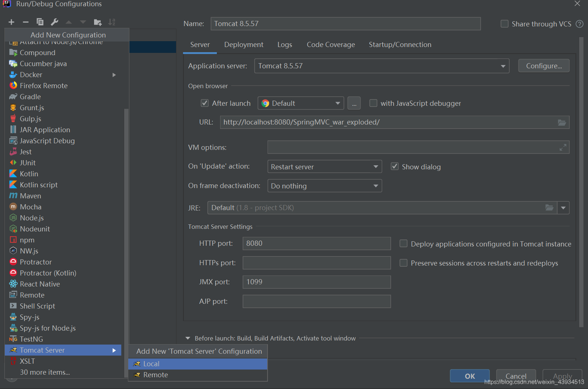Check Preserve sessions across restarts and redeploys
The height and width of the screenshot is (389, 588).
(x=404, y=263)
